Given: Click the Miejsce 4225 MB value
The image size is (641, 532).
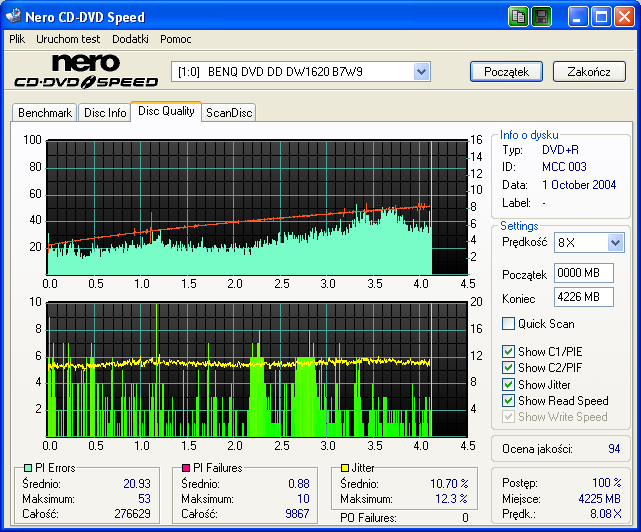Looking at the screenshot, I should 599,499.
